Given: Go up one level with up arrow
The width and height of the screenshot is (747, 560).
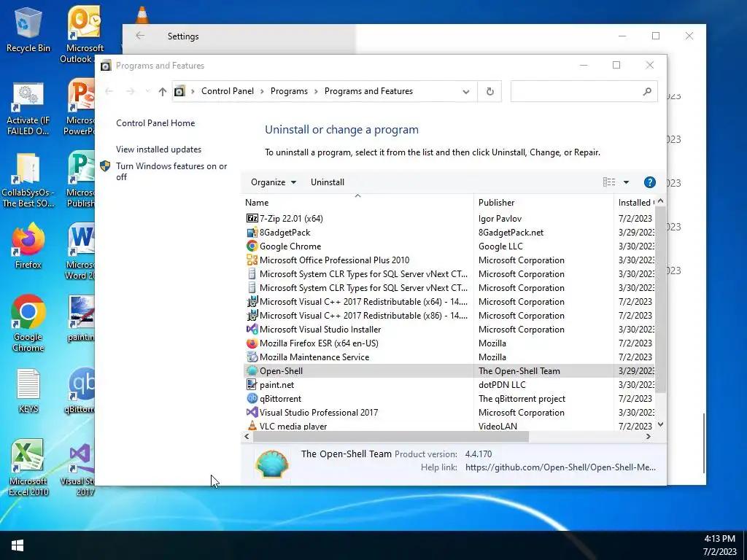Looking at the screenshot, I should [163, 91].
